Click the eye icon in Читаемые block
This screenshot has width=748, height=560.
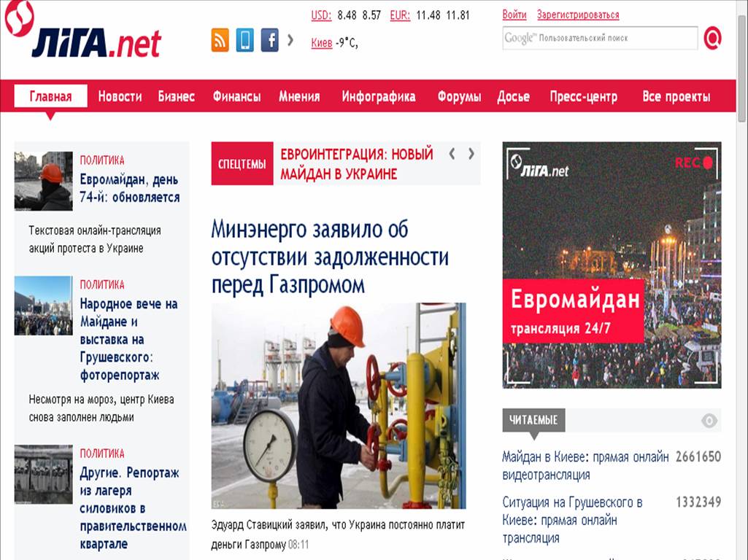[709, 420]
